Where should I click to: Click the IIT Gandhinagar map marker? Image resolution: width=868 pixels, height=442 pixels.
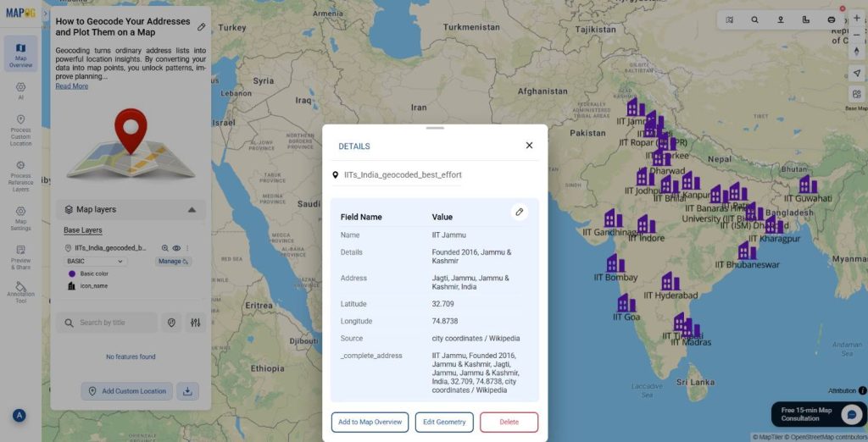tap(613, 218)
